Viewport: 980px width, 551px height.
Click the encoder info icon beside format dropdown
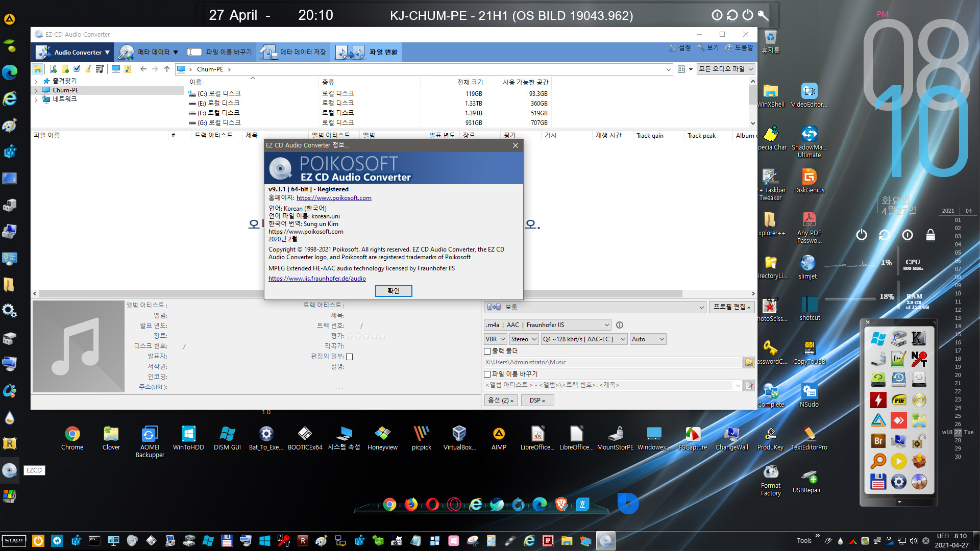pos(620,325)
